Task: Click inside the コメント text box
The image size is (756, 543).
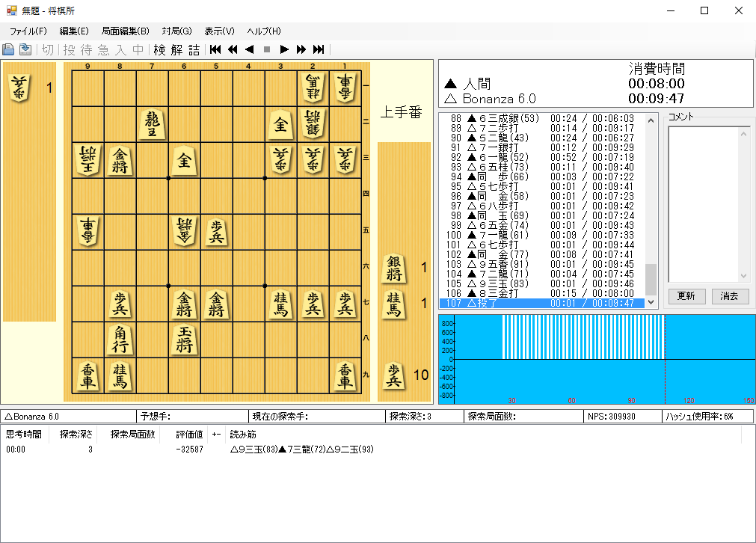Action: click(x=708, y=204)
